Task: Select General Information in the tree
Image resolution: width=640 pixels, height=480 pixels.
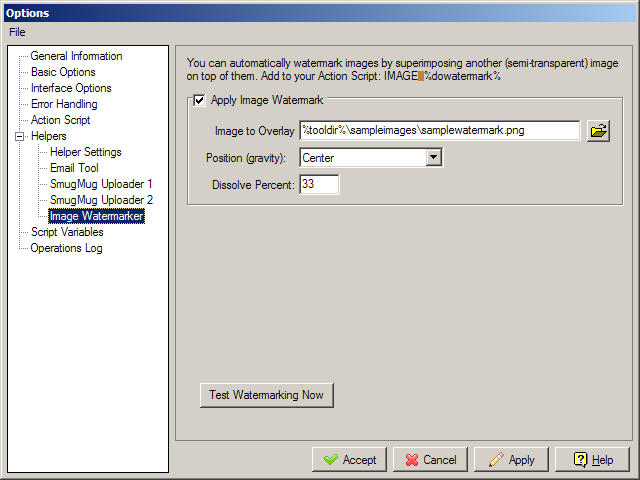Action: click(76, 56)
